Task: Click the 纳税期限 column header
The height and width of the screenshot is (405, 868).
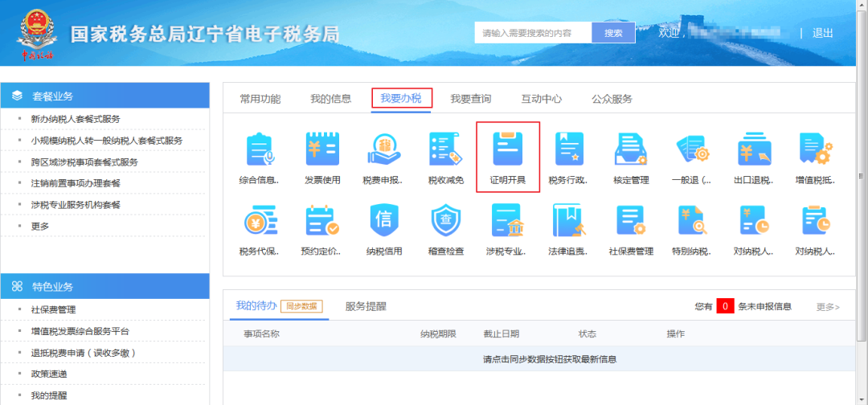Action: (x=438, y=333)
